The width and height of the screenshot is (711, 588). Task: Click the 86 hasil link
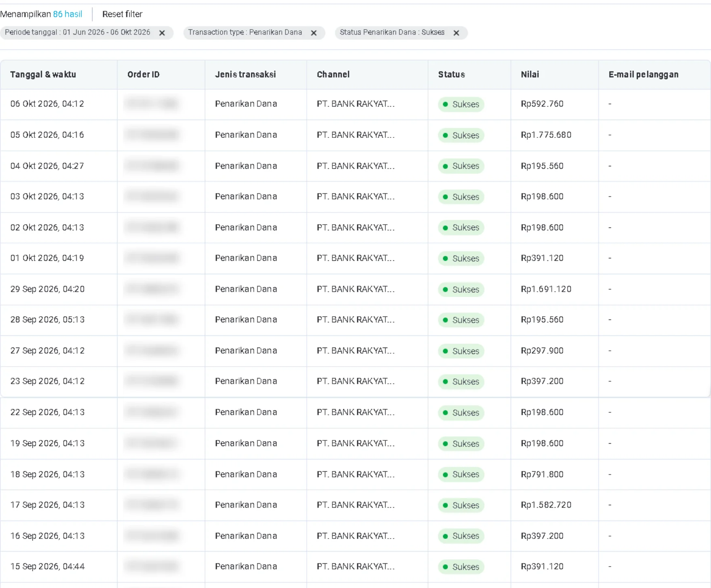[x=68, y=14]
